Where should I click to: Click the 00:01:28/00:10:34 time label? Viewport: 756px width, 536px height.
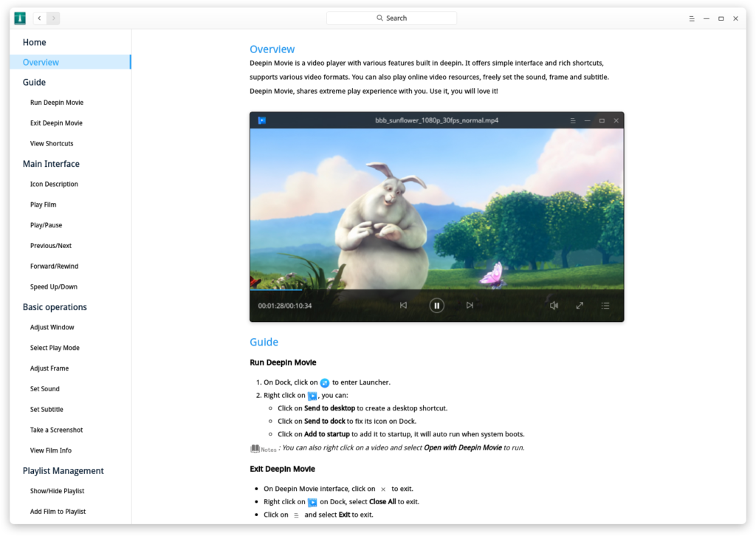click(285, 306)
